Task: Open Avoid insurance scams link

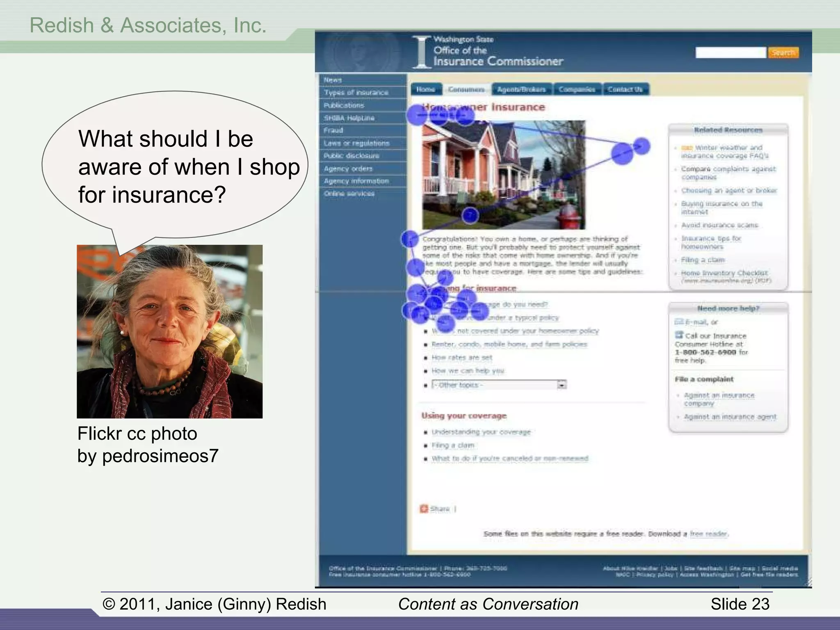Action: point(720,225)
